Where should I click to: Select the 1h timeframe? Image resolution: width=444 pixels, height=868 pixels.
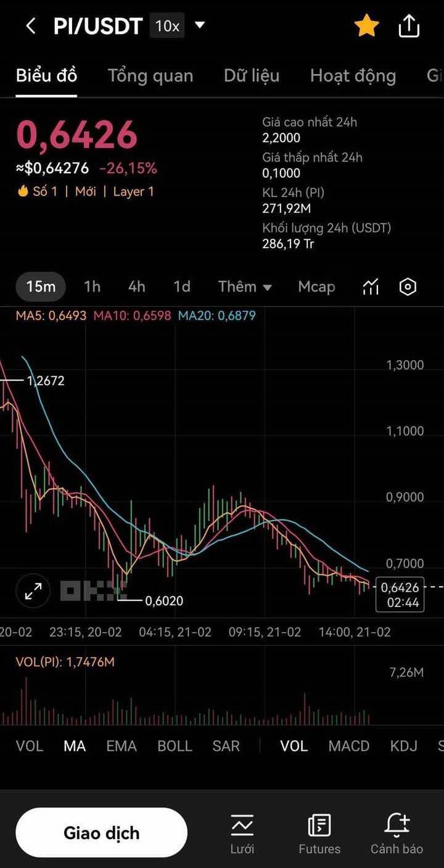tap(92, 287)
